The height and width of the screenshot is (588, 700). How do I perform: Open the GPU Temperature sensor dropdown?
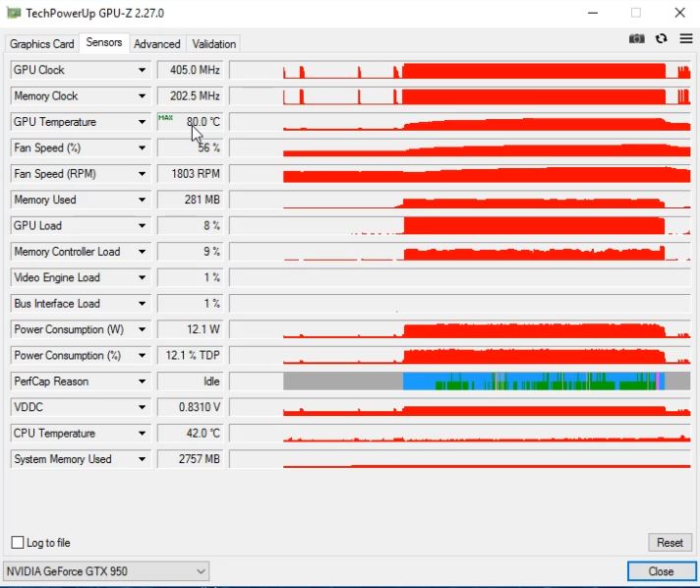(x=142, y=122)
